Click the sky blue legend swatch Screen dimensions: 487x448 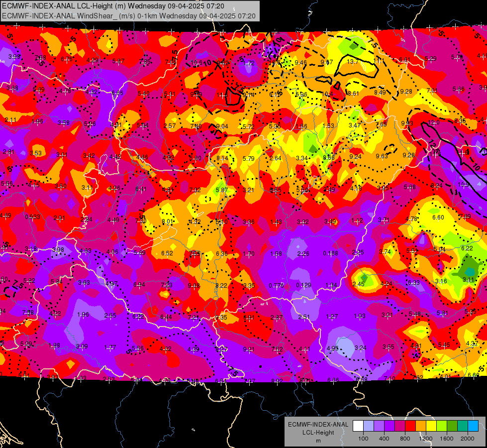click(473, 426)
